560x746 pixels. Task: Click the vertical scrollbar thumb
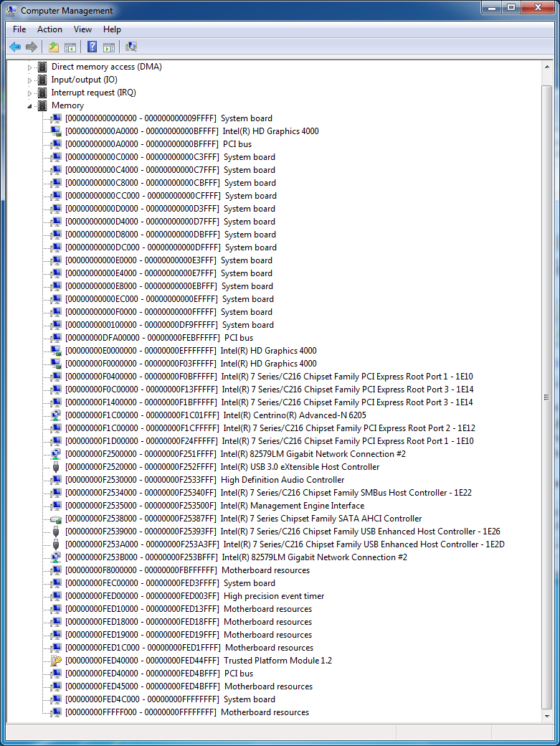(546, 397)
